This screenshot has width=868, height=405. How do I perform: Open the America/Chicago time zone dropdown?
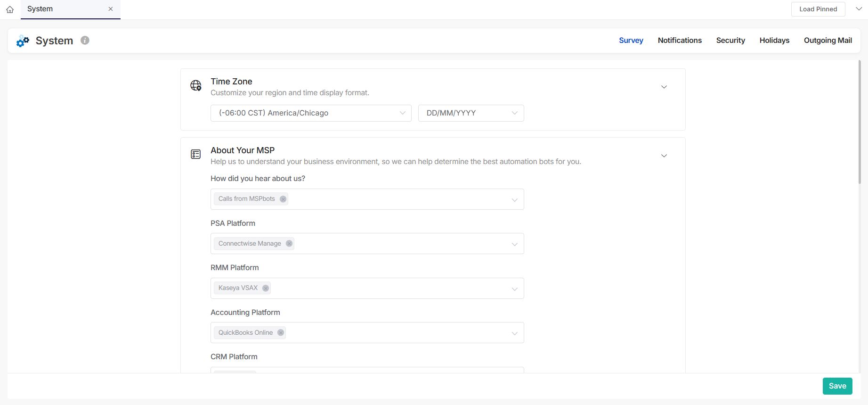tap(311, 113)
